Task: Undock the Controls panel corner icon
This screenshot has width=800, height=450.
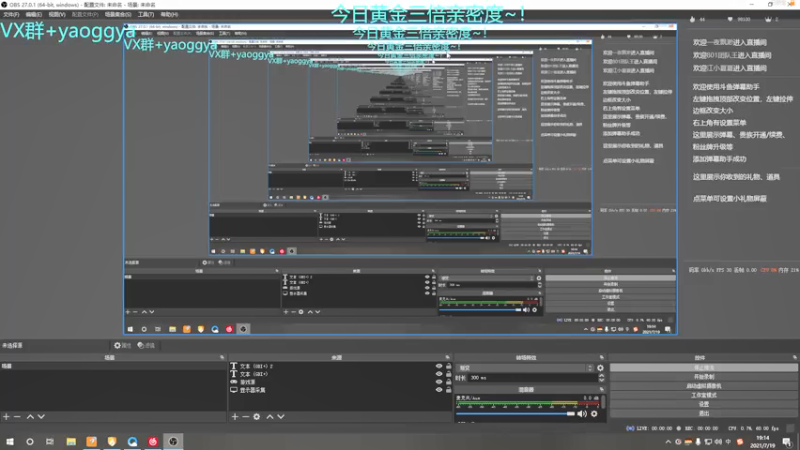Action: (x=794, y=358)
